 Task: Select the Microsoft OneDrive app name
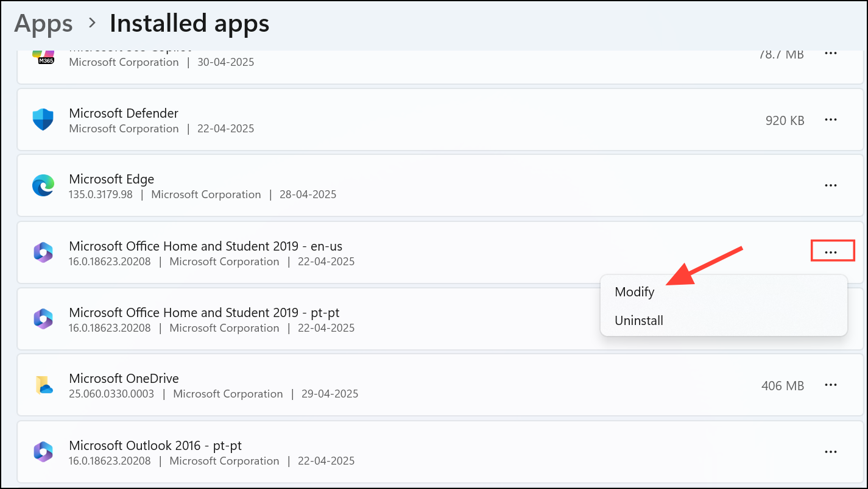point(124,379)
